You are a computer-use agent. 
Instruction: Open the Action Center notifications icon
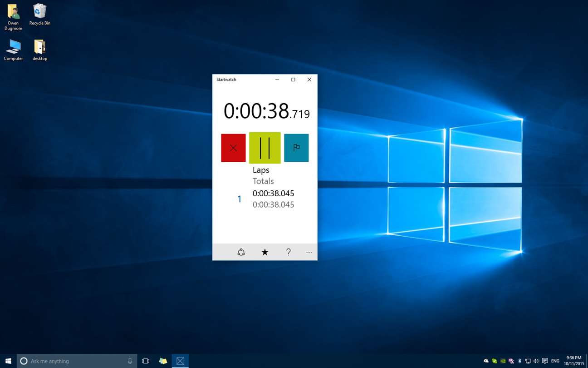(545, 361)
